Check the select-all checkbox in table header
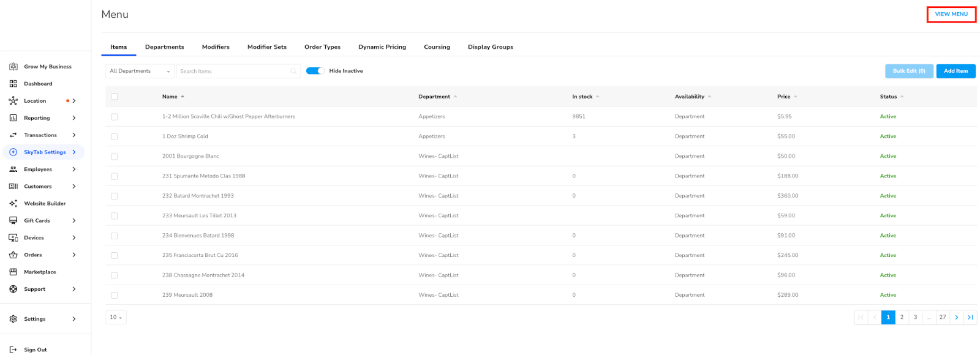The image size is (980, 355). tap(115, 97)
